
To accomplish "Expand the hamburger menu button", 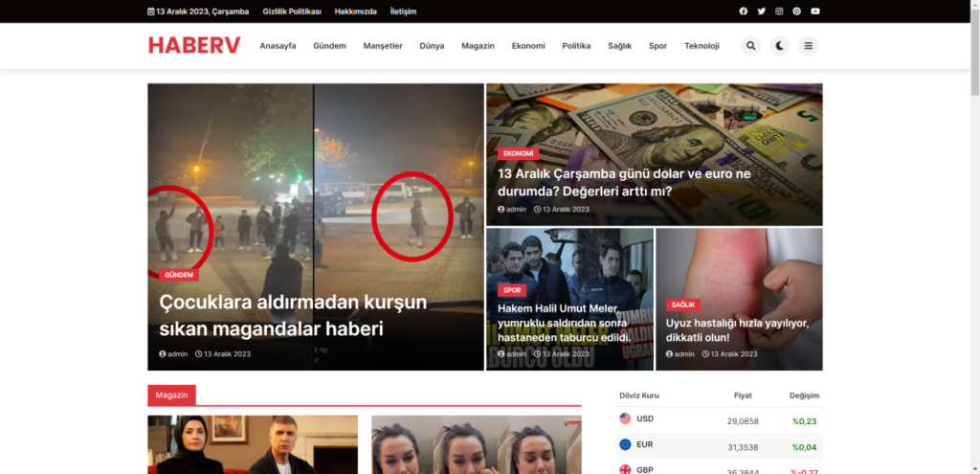I will click(x=809, y=46).
